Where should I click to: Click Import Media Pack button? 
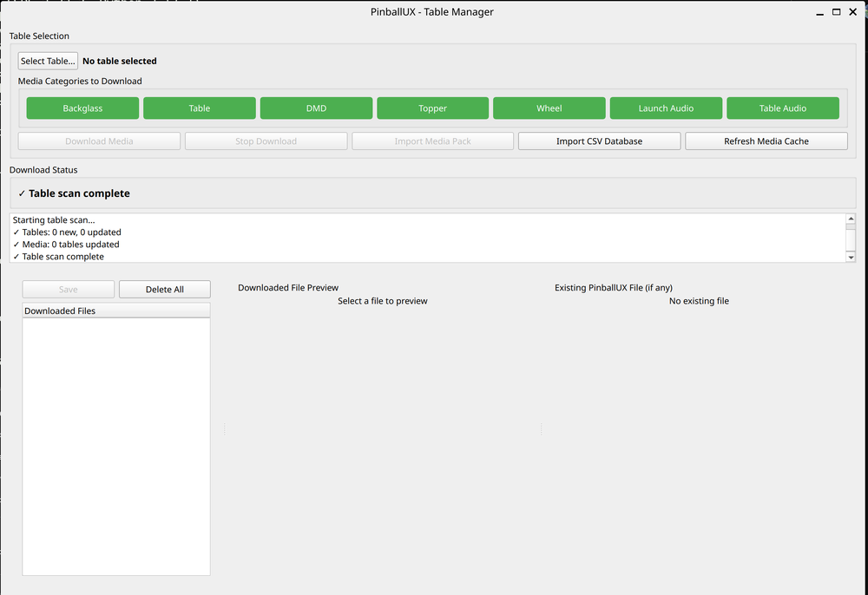[433, 141]
